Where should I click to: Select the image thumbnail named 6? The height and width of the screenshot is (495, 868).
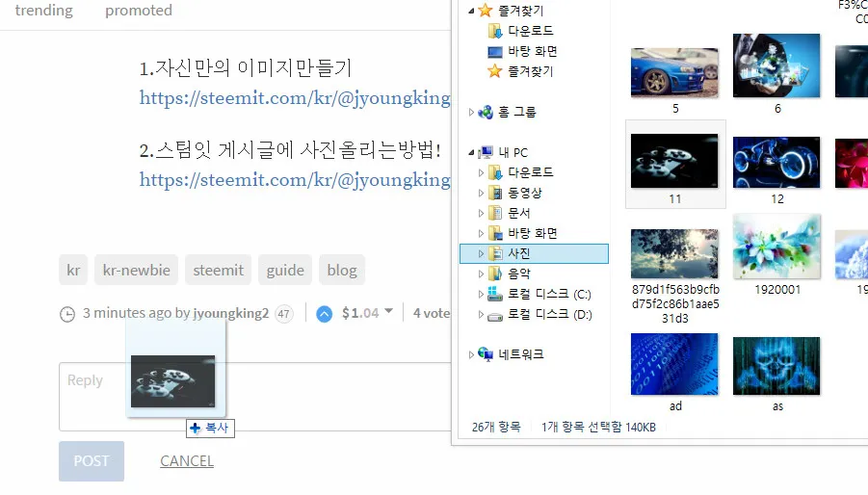point(776,65)
